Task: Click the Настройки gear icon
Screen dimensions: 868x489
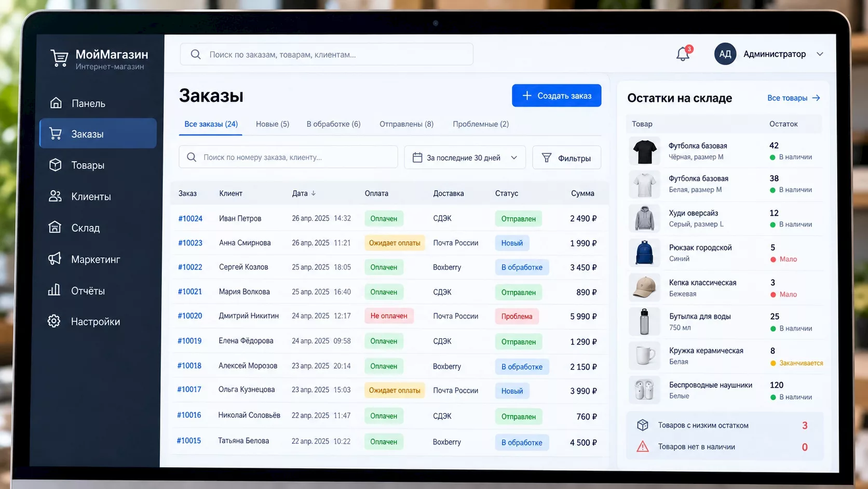Action: [54, 321]
